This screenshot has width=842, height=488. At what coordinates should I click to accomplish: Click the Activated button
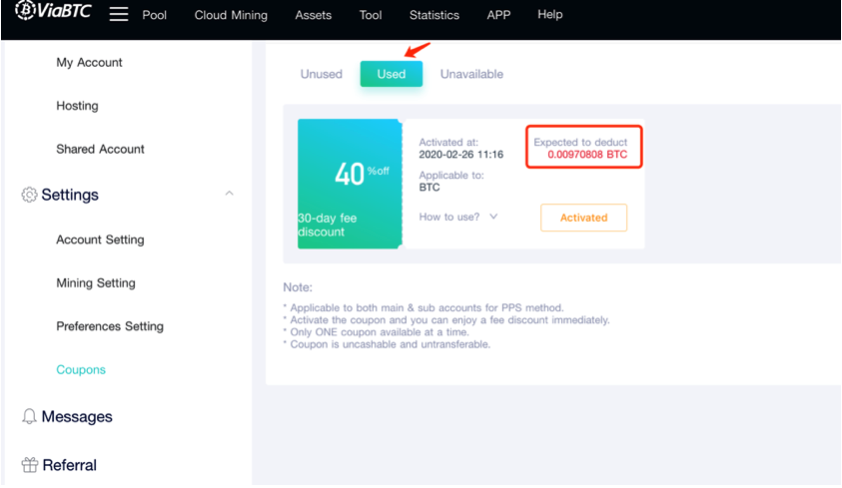coord(583,218)
